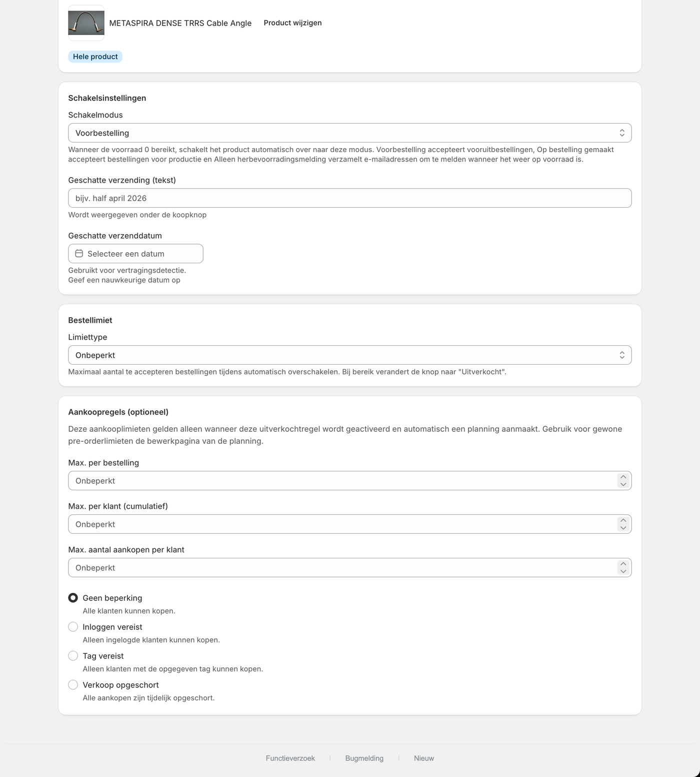700x777 pixels.
Task: Focus the Geschatte verzending text field
Action: (349, 198)
